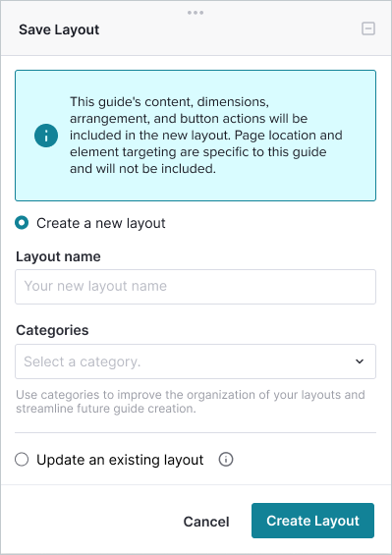Click the teal info icon in the banner
The height and width of the screenshot is (555, 392).
coord(46,136)
